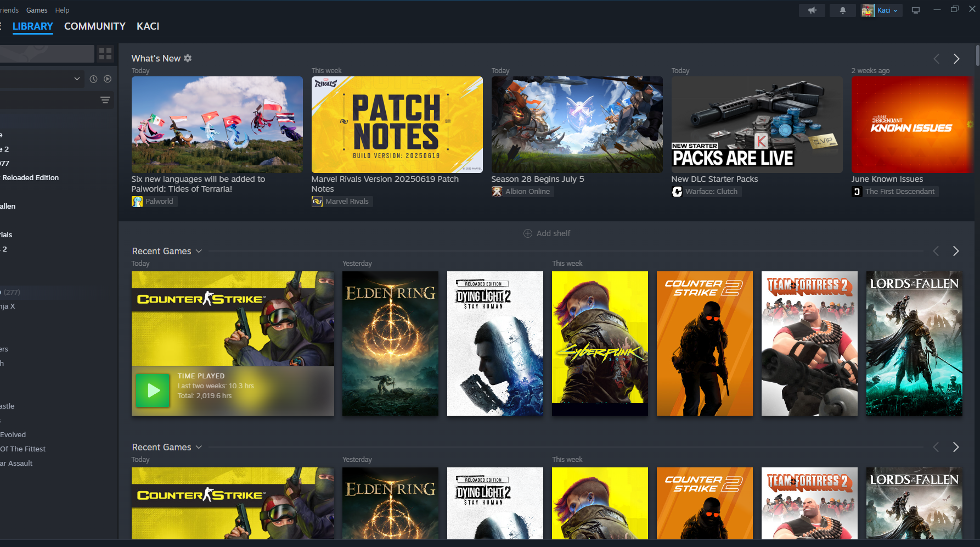Open the Games menu
This screenshot has width=980, height=547.
[37, 10]
